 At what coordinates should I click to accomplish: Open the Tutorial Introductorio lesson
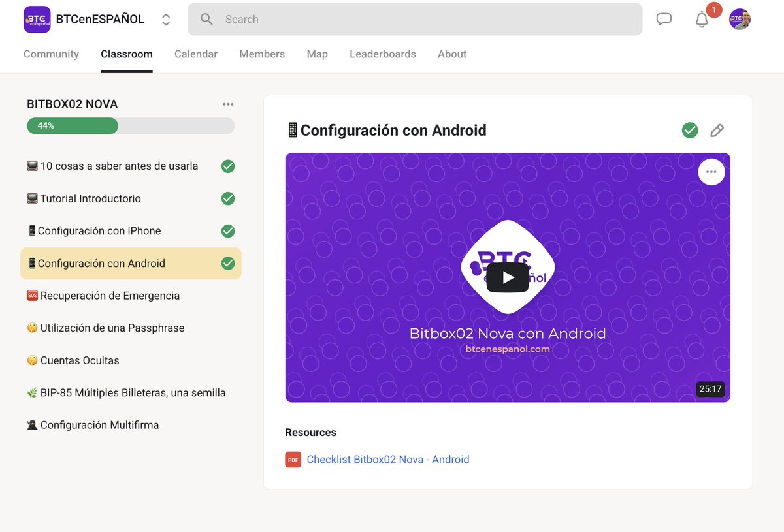coord(131,198)
